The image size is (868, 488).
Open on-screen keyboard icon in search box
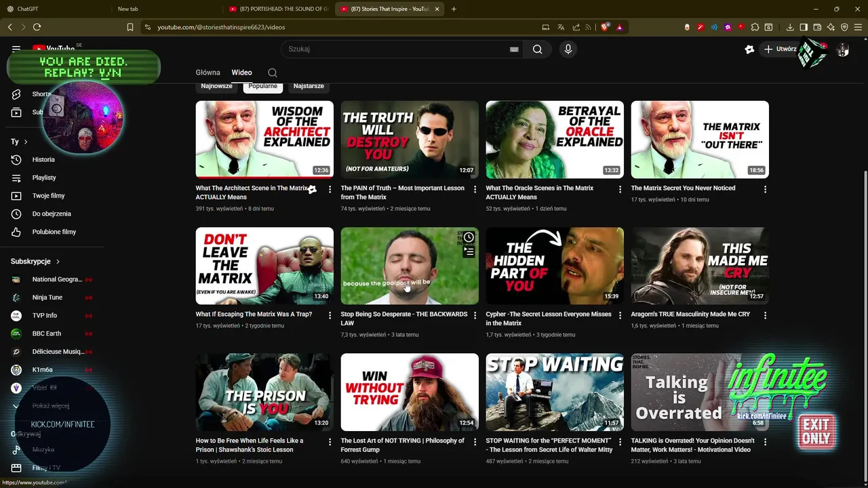[514, 49]
